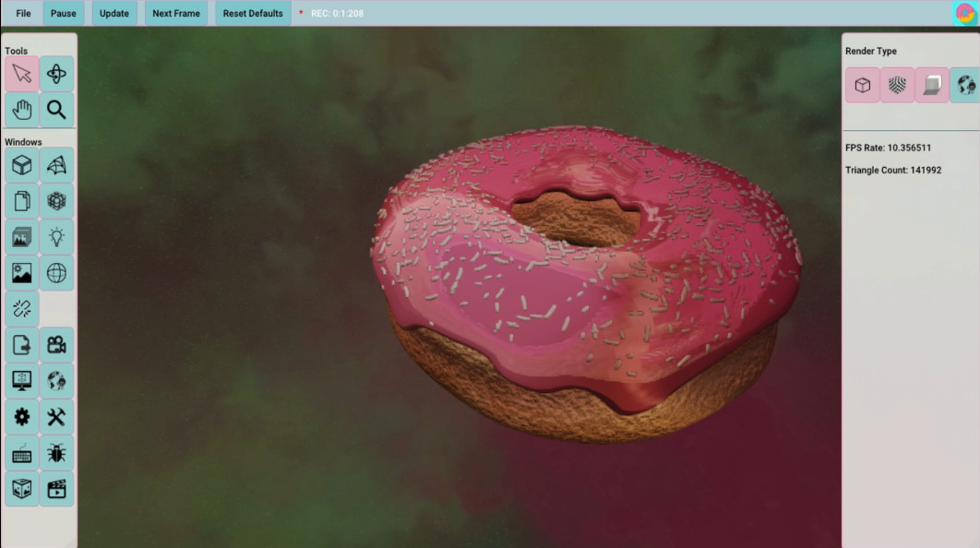Select the orbit rotate tool
The width and height of the screenshot is (980, 548).
click(57, 75)
